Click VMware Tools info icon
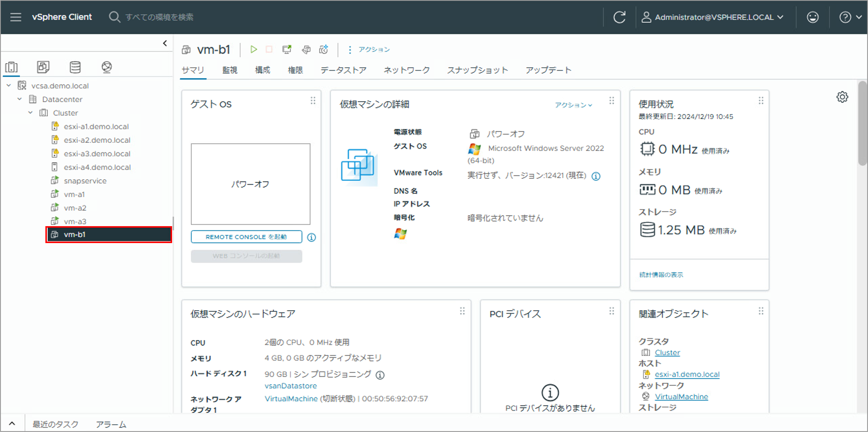868x432 pixels. click(596, 176)
